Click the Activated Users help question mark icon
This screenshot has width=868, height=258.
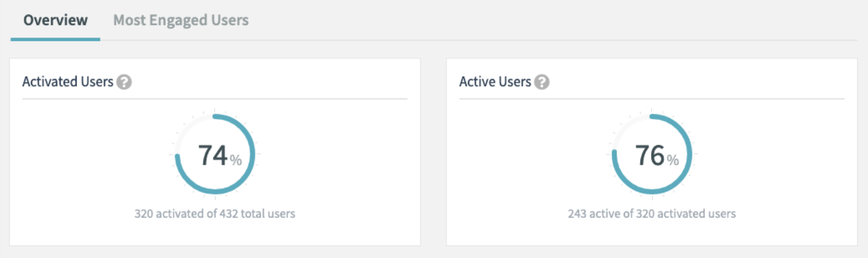coord(124,82)
